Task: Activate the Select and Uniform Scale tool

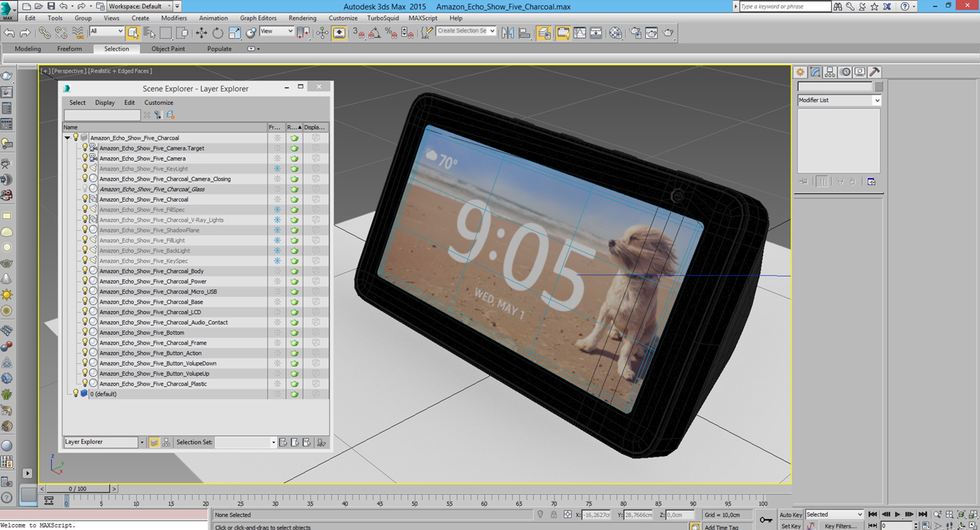Action: coord(234,33)
